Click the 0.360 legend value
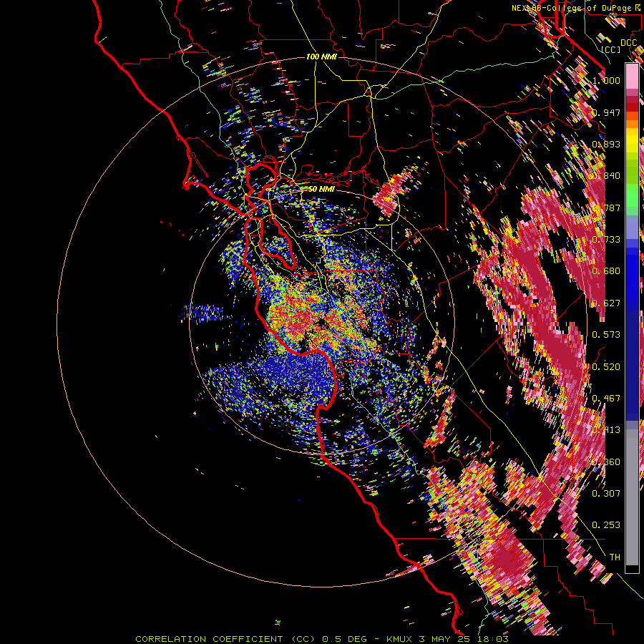 tap(606, 462)
